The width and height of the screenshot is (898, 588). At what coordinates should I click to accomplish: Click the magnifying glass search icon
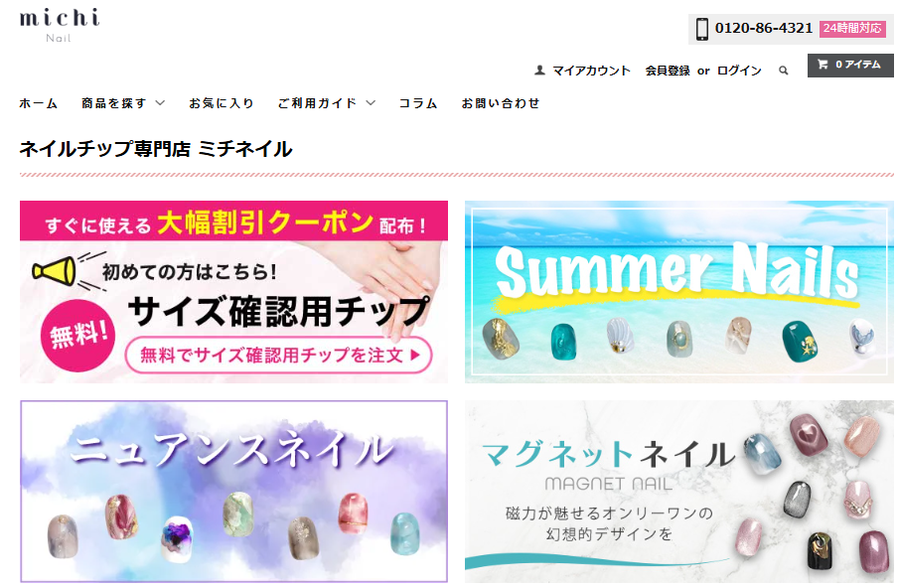click(784, 71)
